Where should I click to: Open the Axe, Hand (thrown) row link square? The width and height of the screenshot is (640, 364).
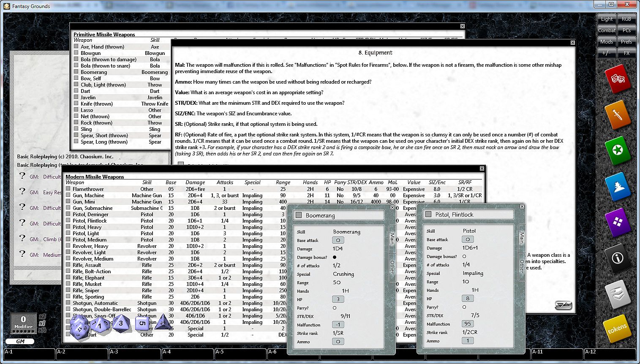tap(76, 46)
